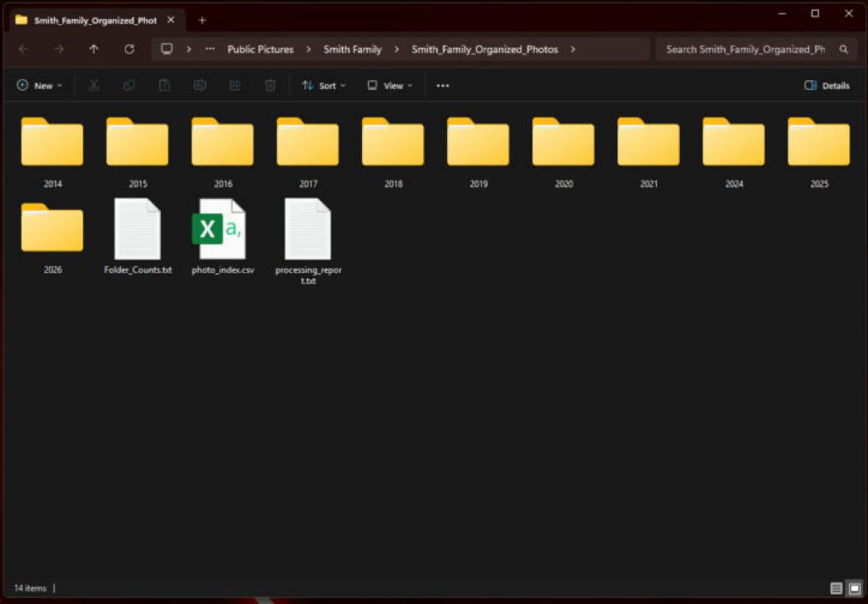868x604 pixels.
Task: Click the Cut scissors icon
Action: [x=93, y=85]
